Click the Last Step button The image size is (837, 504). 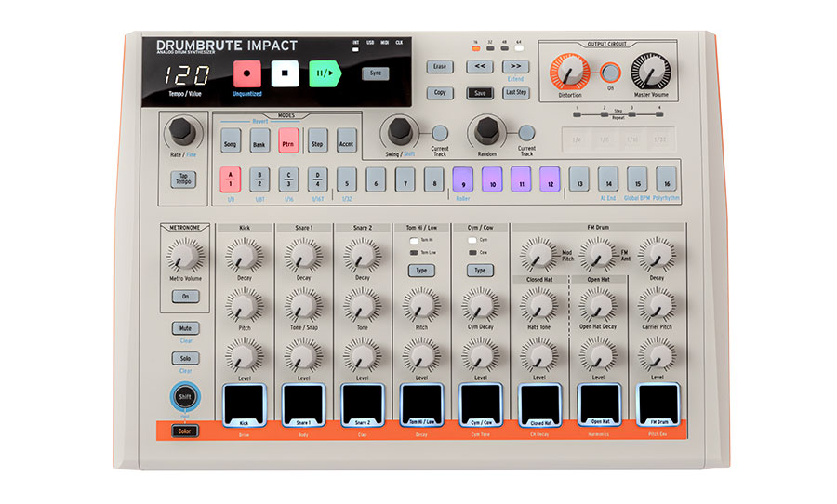pyautogui.click(x=515, y=93)
